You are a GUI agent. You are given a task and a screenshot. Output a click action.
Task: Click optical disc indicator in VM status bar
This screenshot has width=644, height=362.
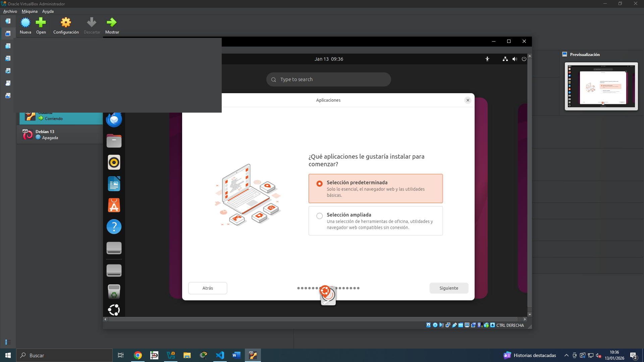[435, 325]
